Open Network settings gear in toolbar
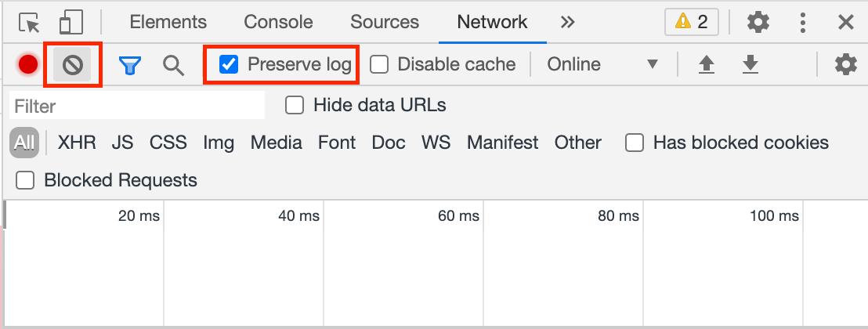Image resolution: width=868 pixels, height=329 pixels. [845, 65]
